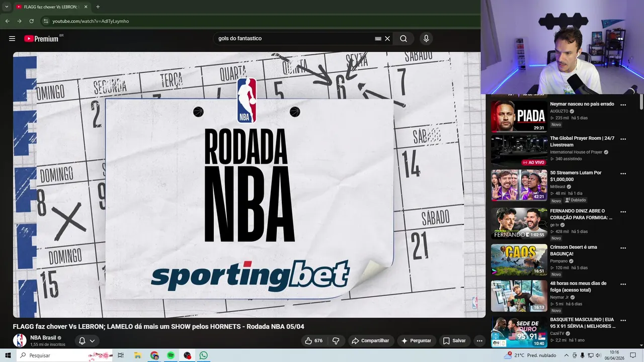Image resolution: width=644 pixels, height=362 pixels.
Task: Go to YouTube Premium home logo
Action: tap(41, 39)
